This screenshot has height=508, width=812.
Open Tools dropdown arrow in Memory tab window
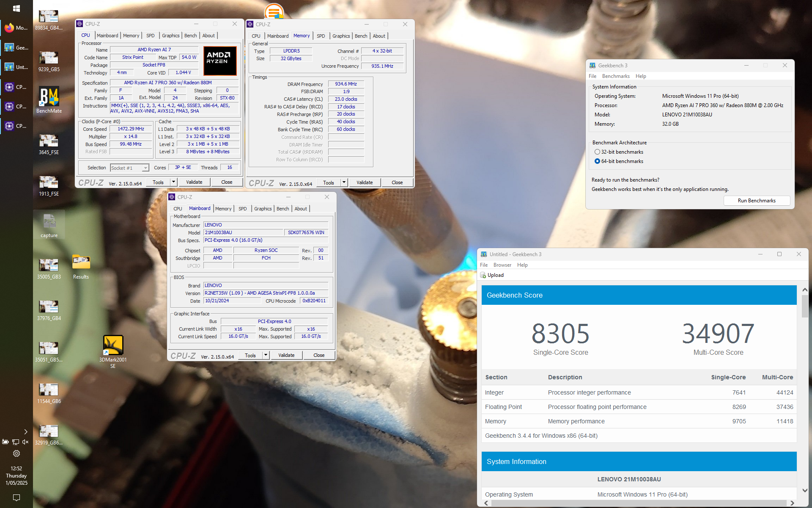[344, 182]
